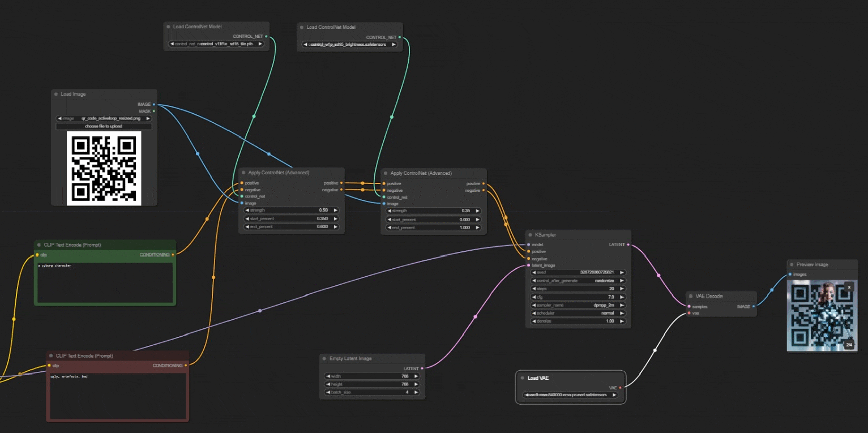Viewport: 868px width, 433px height.
Task: Click the VAE output socket of Load VAE
Action: tap(620, 388)
